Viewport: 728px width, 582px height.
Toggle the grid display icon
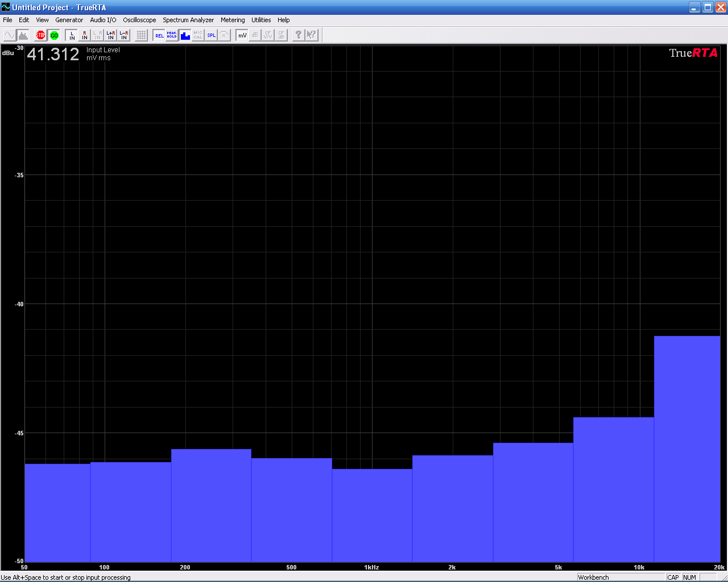[142, 35]
